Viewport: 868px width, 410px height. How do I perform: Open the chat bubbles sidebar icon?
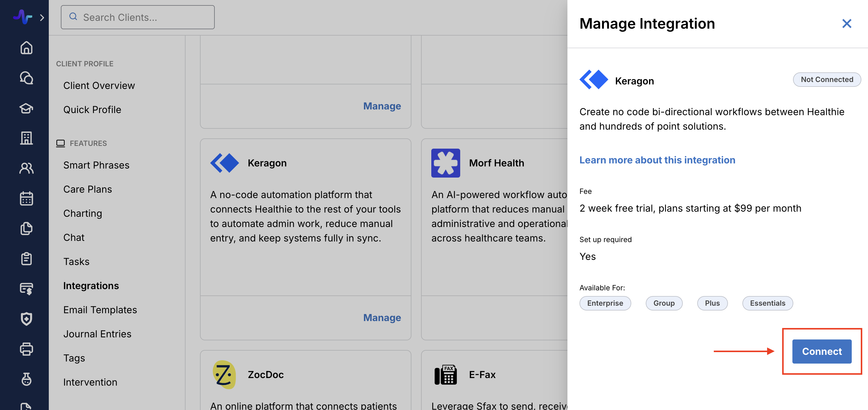[26, 78]
